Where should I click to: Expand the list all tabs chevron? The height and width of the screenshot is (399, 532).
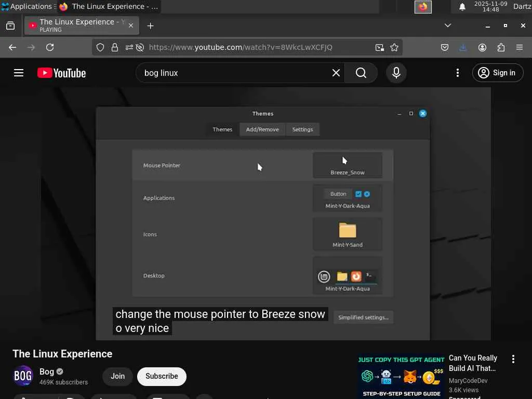pyautogui.click(x=448, y=25)
